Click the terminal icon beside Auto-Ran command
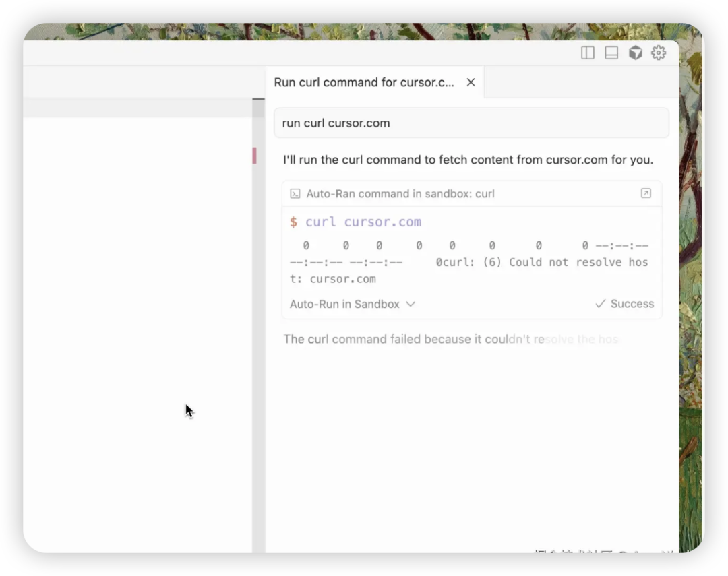Screen dimensions: 728x576 (x=295, y=193)
